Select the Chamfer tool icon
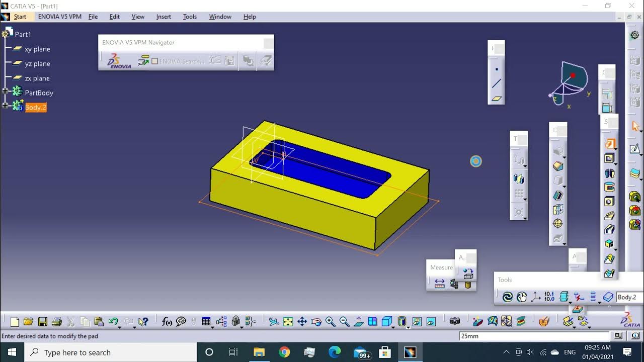The width and height of the screenshot is (644, 362). 557,166
